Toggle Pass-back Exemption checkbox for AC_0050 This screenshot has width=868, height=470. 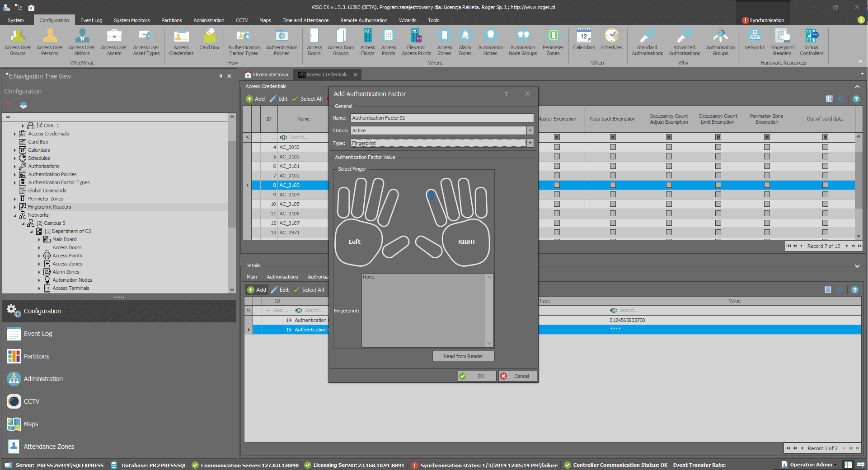click(x=613, y=147)
